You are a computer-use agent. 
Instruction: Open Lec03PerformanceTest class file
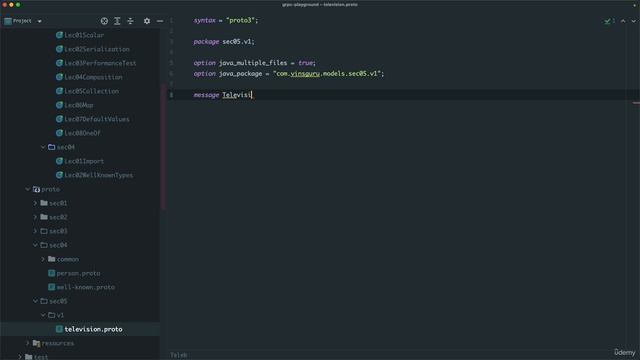point(100,63)
